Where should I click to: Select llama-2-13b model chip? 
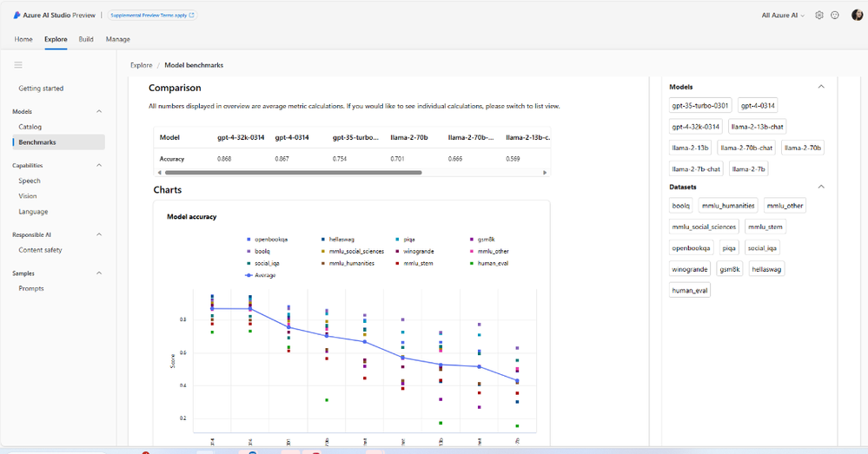point(690,148)
